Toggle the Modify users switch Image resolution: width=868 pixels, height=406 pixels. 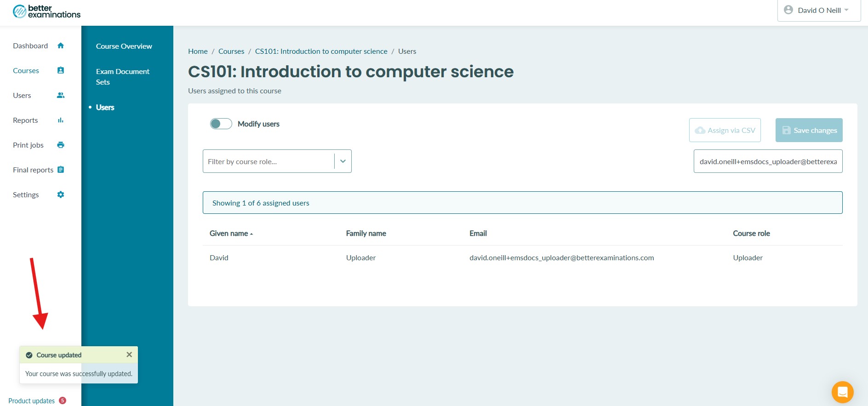pyautogui.click(x=221, y=124)
